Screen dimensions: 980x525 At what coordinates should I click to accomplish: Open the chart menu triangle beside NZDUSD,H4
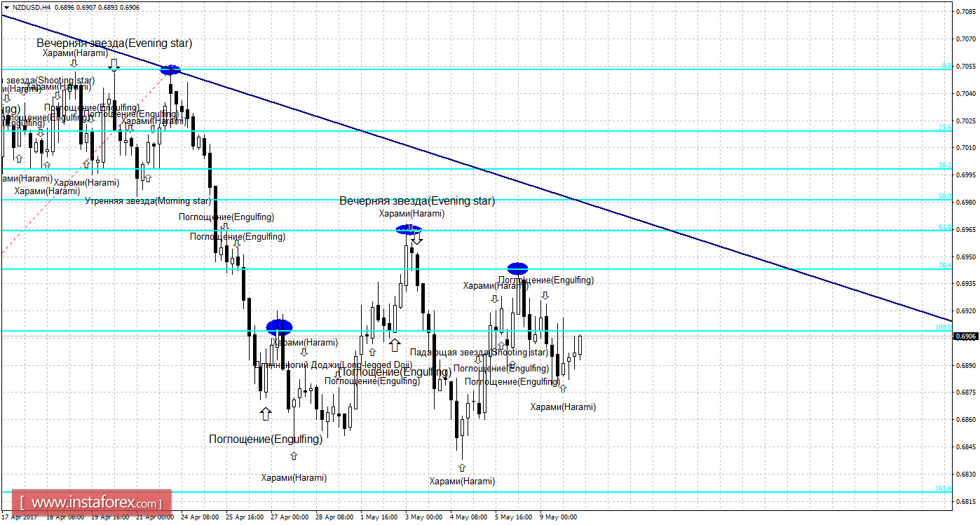[x=6, y=7]
